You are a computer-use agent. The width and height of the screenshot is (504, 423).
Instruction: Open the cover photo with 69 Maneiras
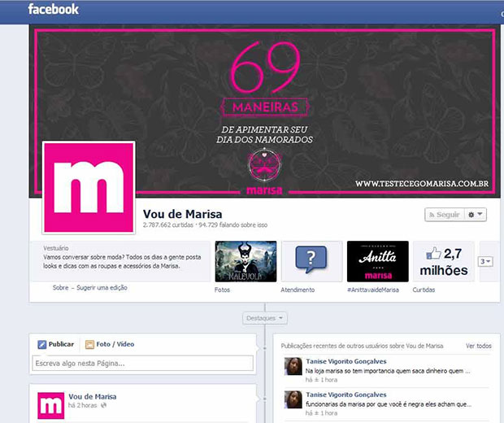click(x=264, y=111)
